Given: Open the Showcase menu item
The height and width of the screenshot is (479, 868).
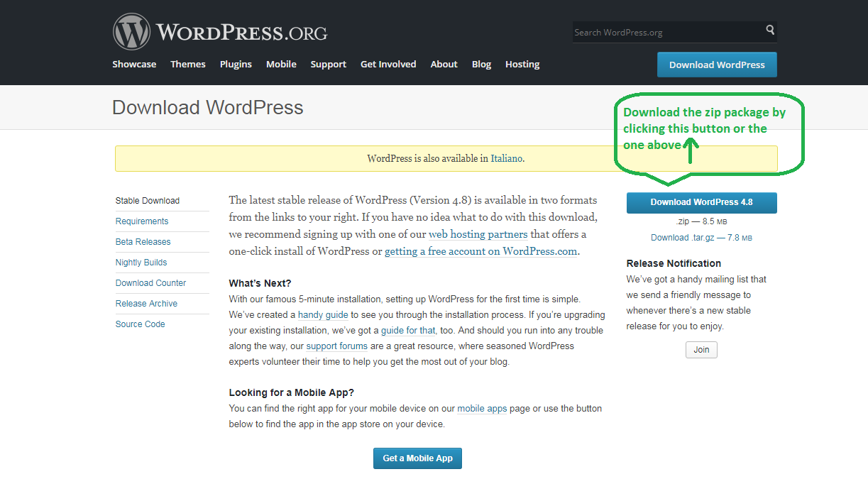Looking at the screenshot, I should [134, 64].
